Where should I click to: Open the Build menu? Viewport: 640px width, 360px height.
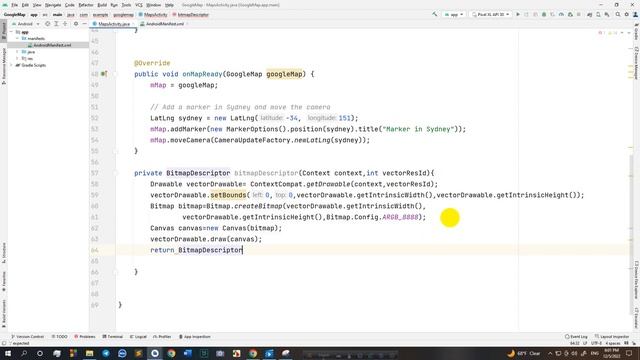[x=102, y=5]
